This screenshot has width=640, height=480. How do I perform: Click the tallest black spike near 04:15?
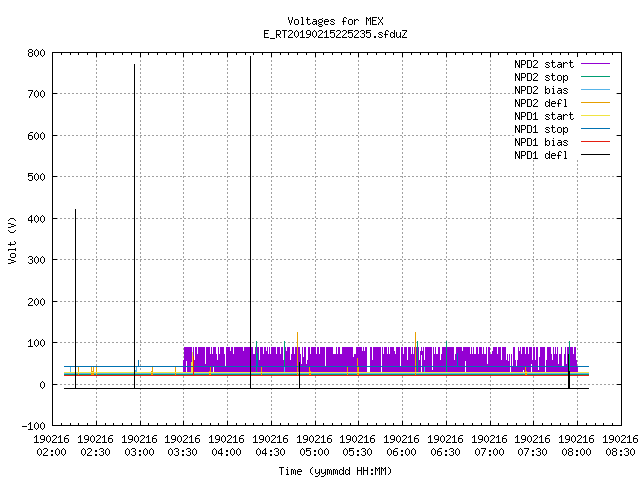tap(251, 222)
